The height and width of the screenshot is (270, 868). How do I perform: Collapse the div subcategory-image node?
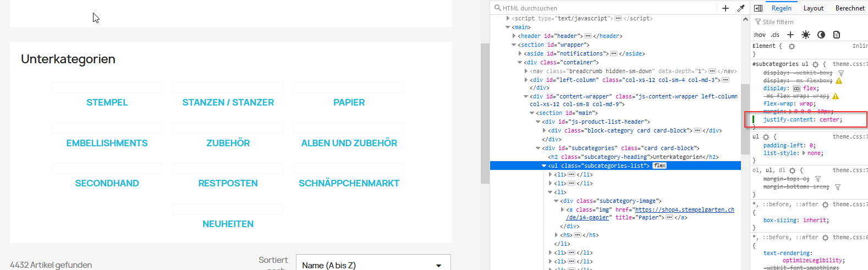click(x=556, y=201)
